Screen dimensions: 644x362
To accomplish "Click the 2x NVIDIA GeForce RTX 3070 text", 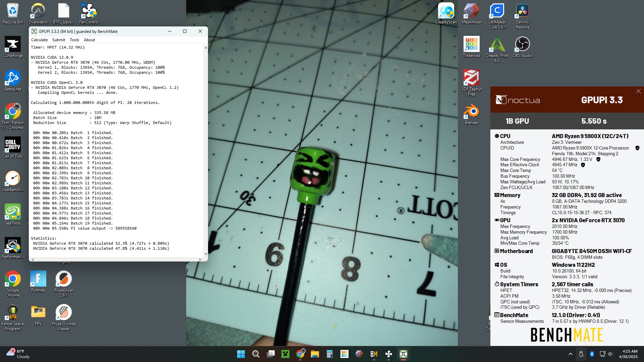I will coord(588,220).
